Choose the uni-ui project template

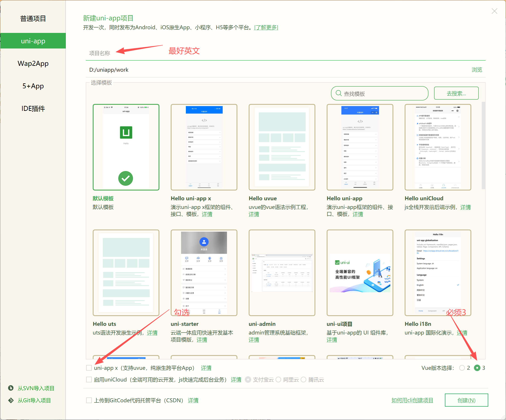click(360, 273)
